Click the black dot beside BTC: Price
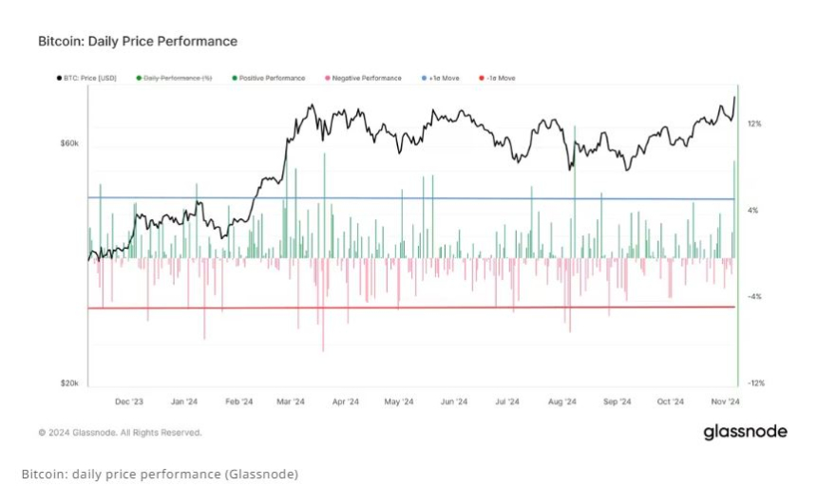 [x=60, y=78]
